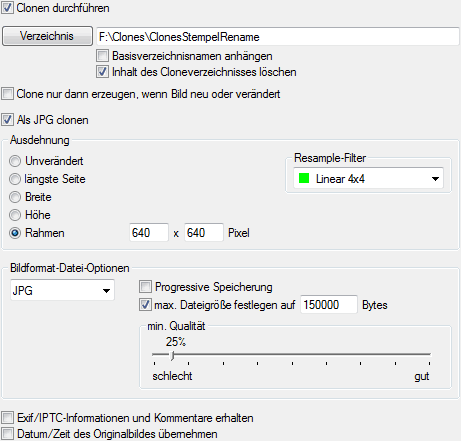
Task: Click the min. Qualität slider handle
Action: [172, 355]
